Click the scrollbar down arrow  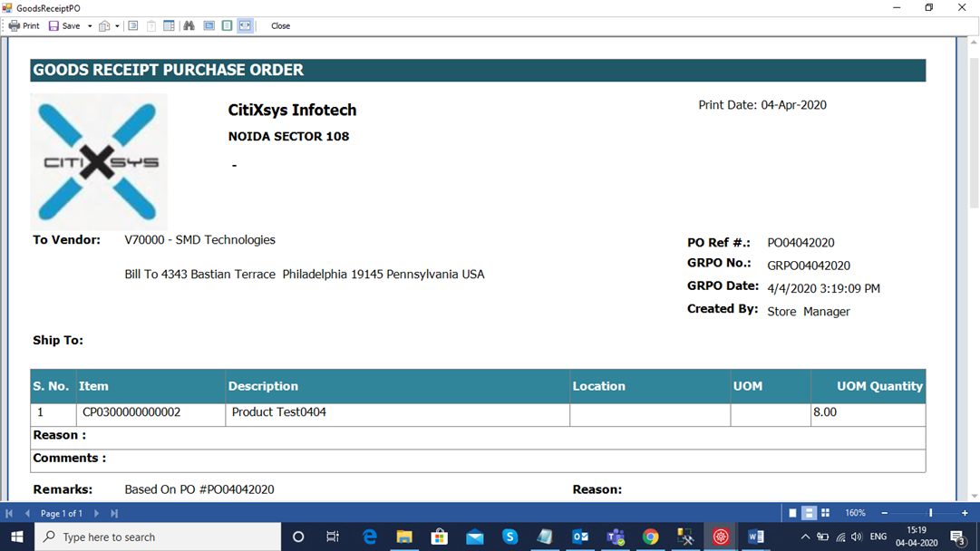(974, 496)
